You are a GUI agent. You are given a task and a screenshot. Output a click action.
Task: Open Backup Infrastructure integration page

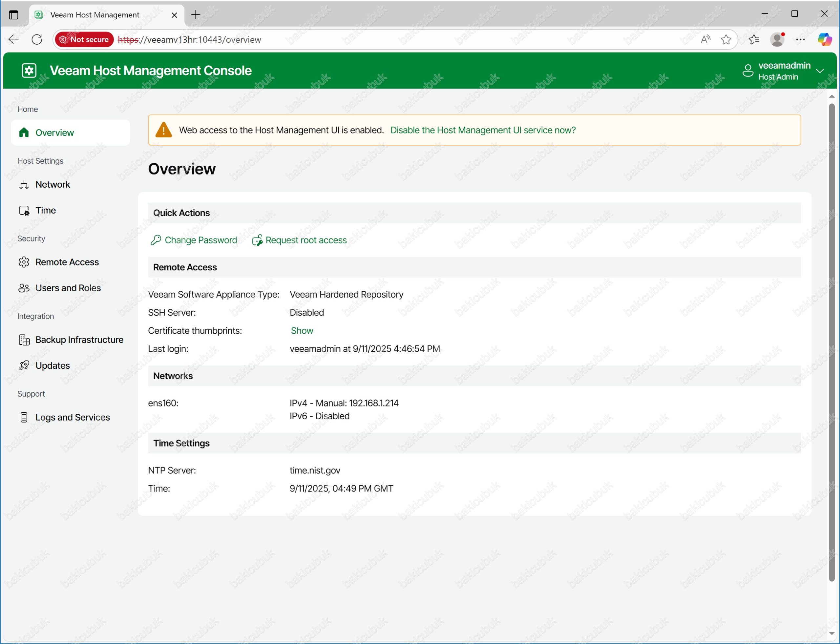[x=79, y=340]
